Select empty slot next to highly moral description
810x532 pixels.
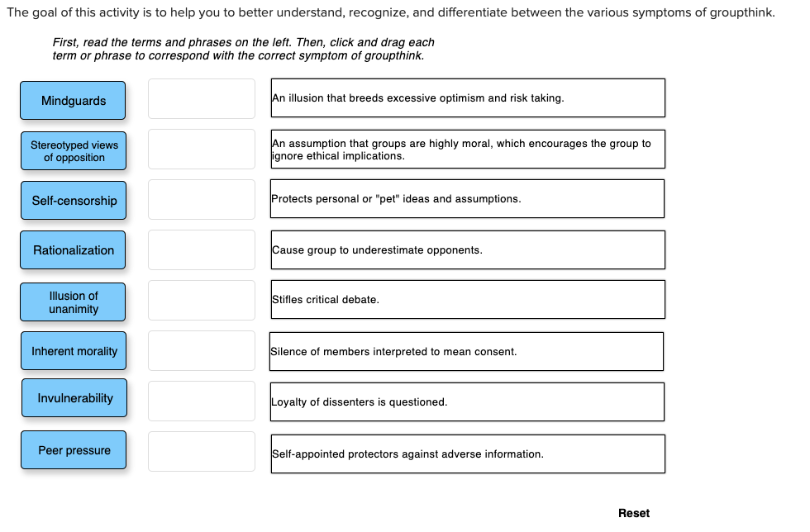coord(202,150)
